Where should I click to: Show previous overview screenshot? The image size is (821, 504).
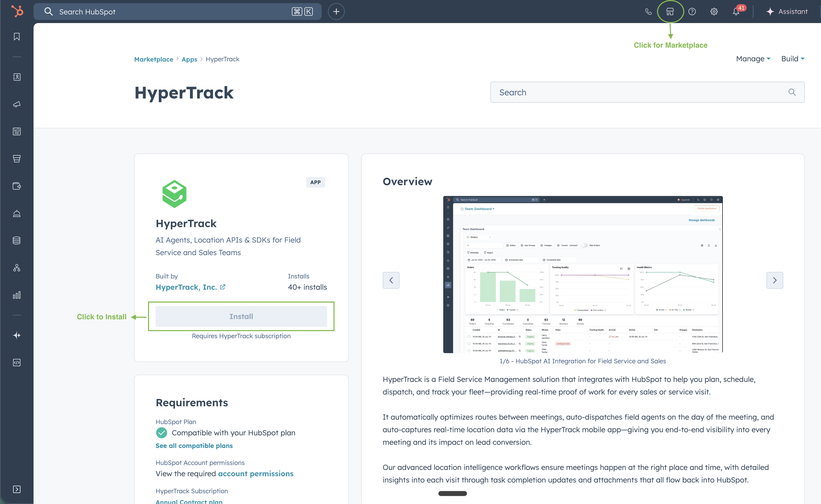(391, 280)
